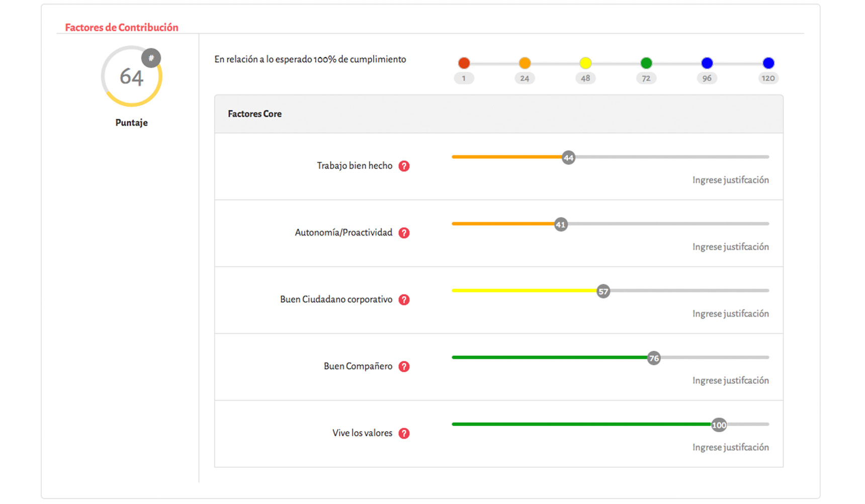Viewport: 865px width, 504px height.
Task: Open the help icon for Autonomía/Proactividad
Action: [x=404, y=233]
